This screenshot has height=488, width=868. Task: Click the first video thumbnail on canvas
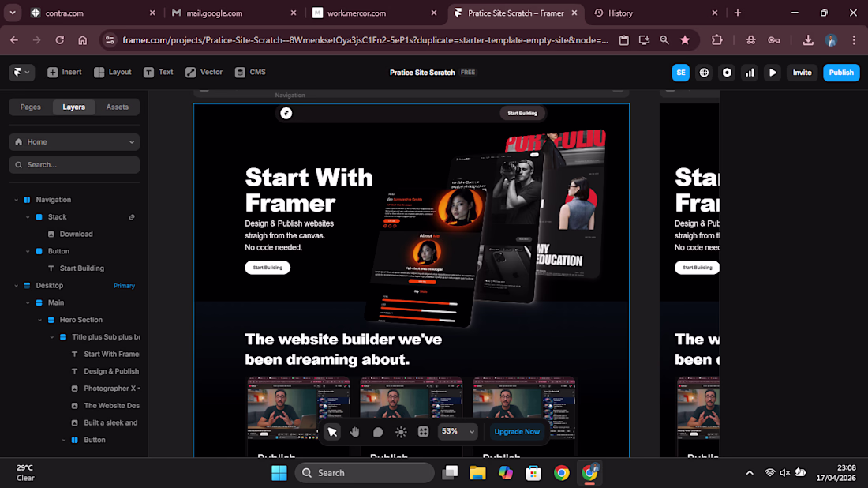point(298,408)
